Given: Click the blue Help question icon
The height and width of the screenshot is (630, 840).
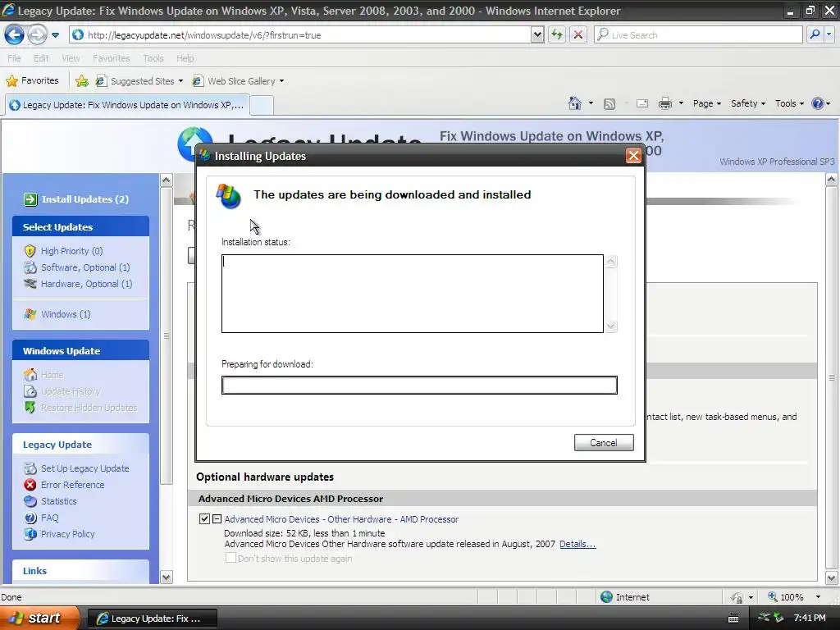Looking at the screenshot, I should point(818,103).
